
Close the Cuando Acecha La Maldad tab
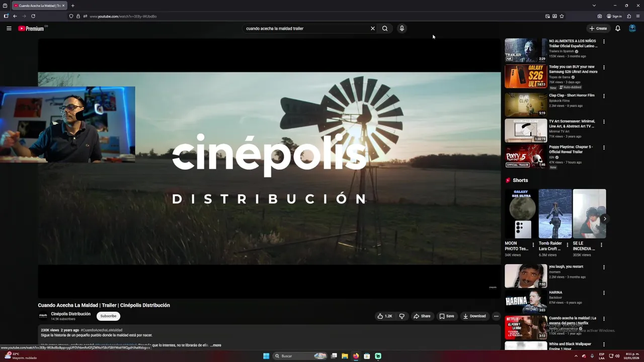(63, 6)
